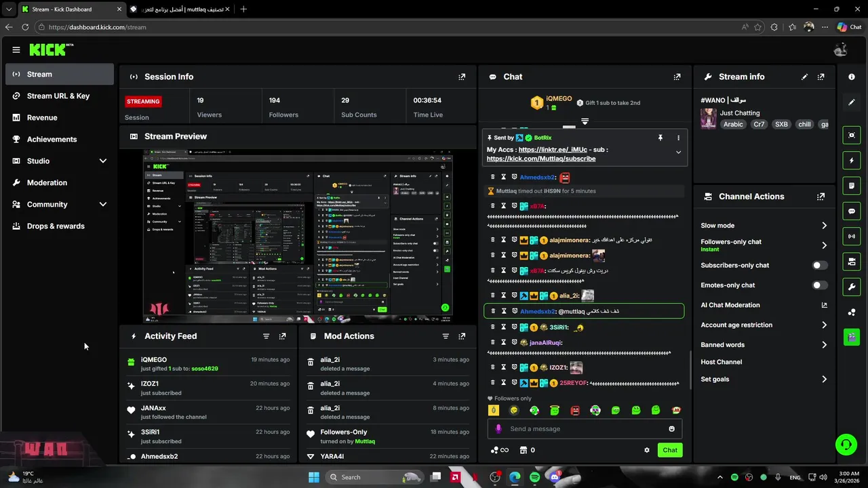Open the Windows Start menu
Image resolution: width=868 pixels, height=488 pixels.
[x=314, y=477]
